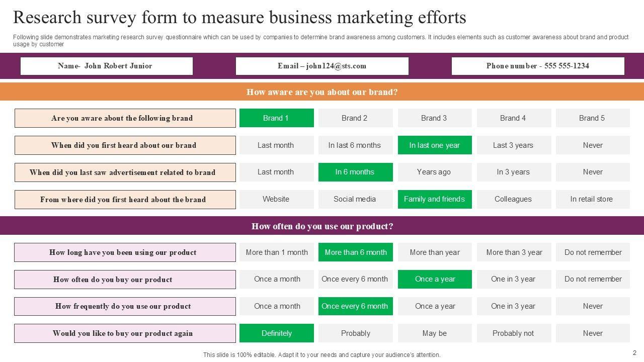Select the 'In 6 months' option
Viewport: 644px width, 362px height.
pos(355,172)
